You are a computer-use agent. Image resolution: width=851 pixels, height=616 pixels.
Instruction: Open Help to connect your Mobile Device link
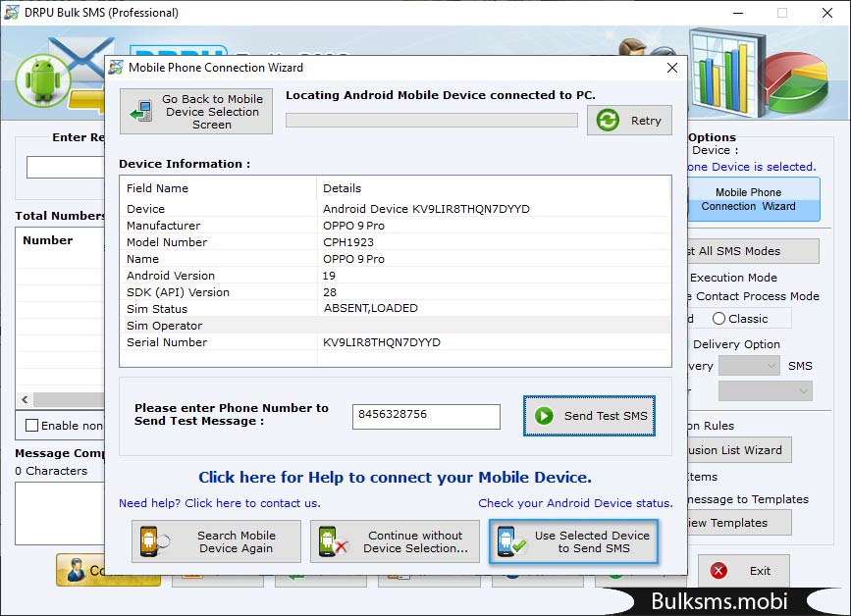point(395,477)
